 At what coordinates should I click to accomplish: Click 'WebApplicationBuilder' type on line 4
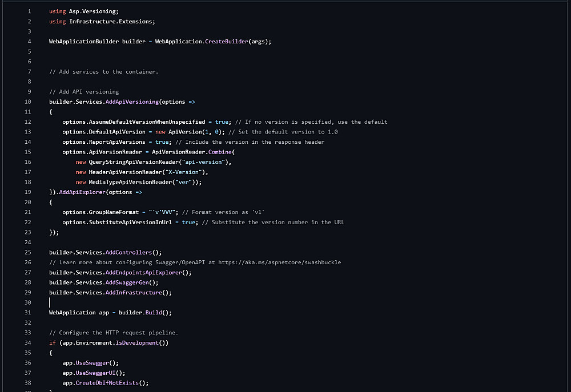(84, 42)
